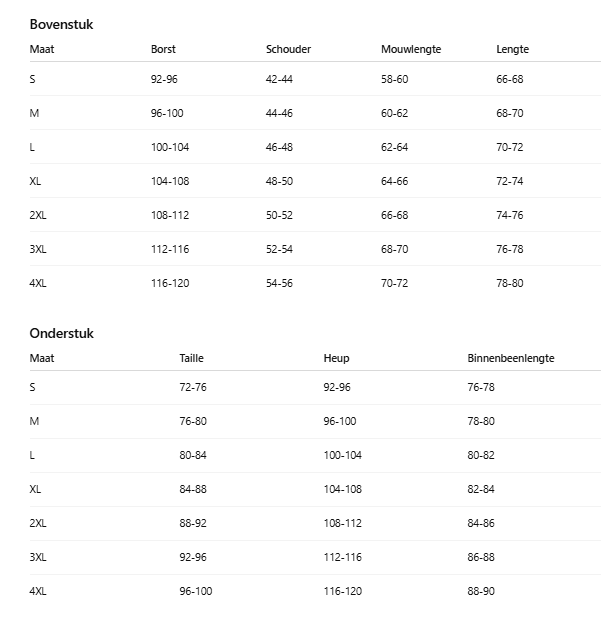Select Schouder value 42-44 in row S
Screen dimensions: 601x619
279,79
